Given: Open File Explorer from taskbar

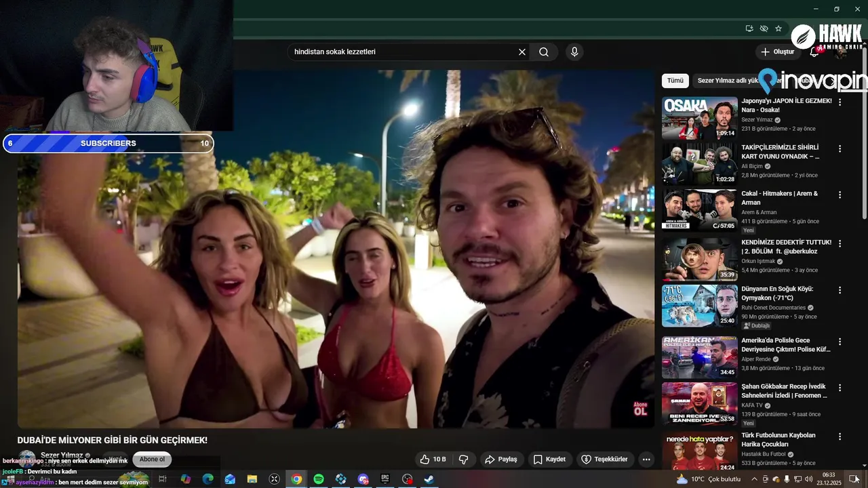Looking at the screenshot, I should pyautogui.click(x=252, y=479).
